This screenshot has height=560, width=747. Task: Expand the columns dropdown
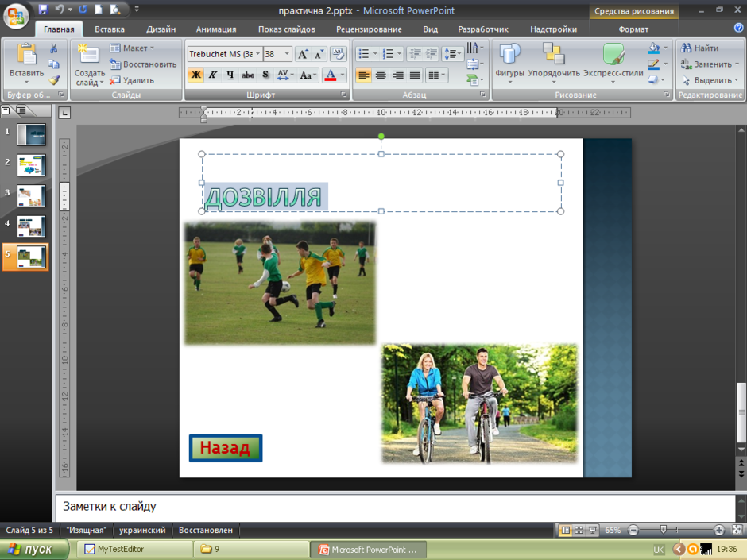437,75
